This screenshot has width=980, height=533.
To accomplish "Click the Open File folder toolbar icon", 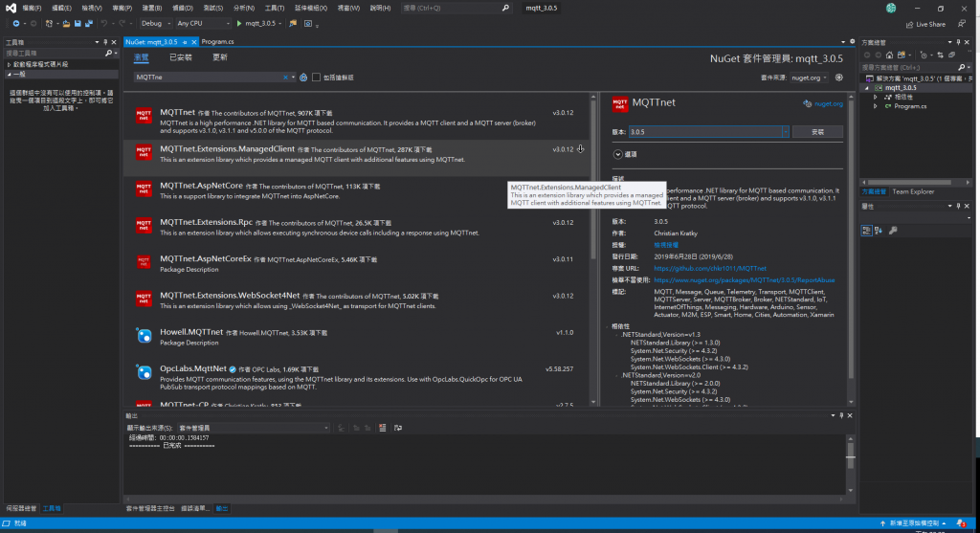I will click(66, 24).
